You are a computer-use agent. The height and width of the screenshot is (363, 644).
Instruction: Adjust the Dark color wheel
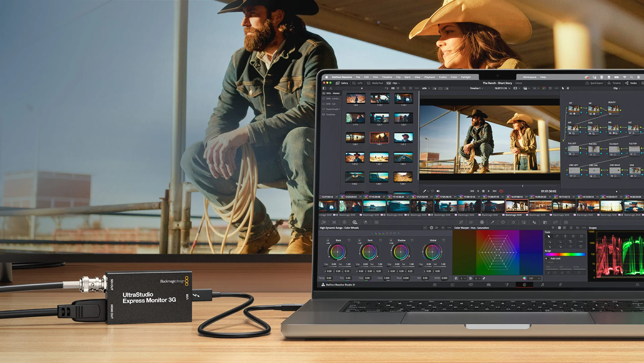369,252
